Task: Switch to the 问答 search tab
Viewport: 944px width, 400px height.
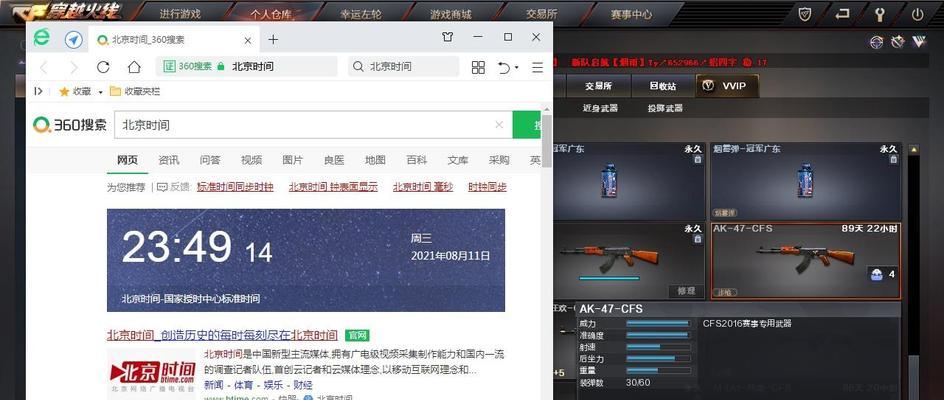Action: [x=210, y=160]
